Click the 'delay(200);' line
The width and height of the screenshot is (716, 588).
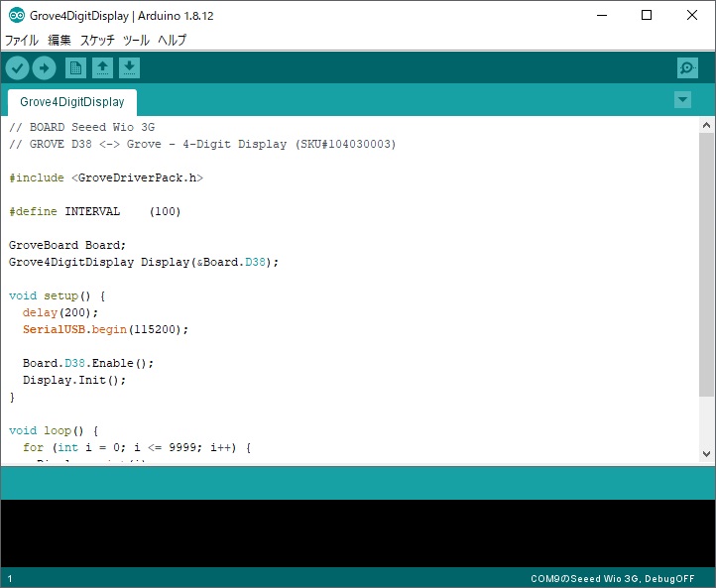(x=60, y=312)
